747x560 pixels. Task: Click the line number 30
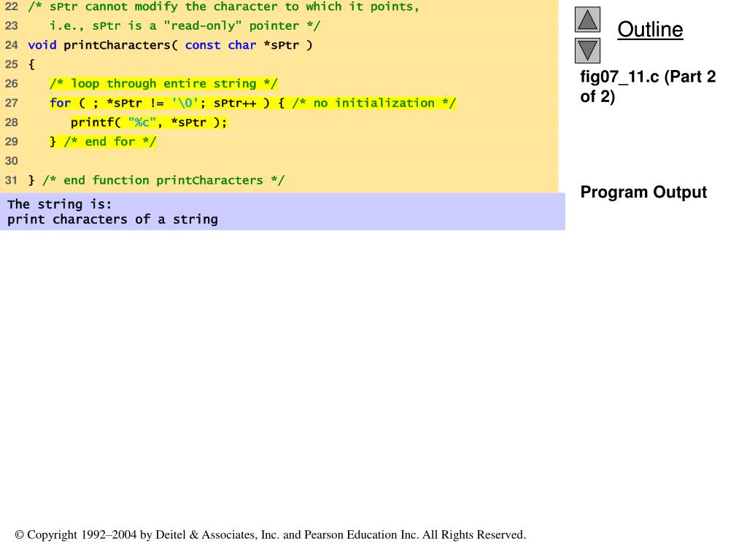pyautogui.click(x=12, y=161)
